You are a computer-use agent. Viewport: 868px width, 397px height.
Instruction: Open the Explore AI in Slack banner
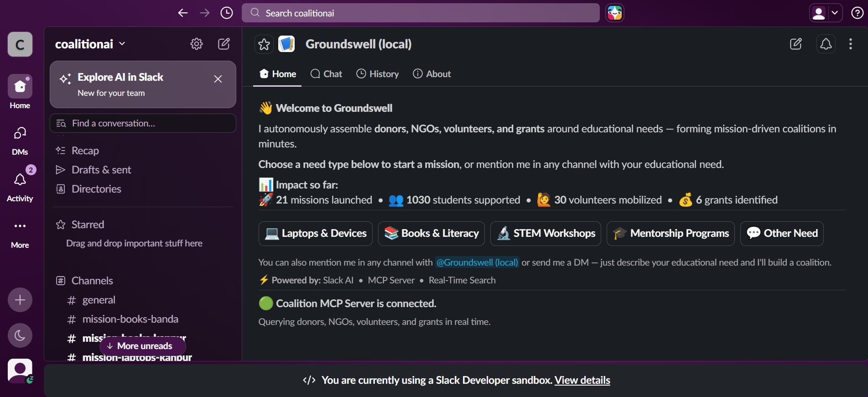tap(143, 84)
